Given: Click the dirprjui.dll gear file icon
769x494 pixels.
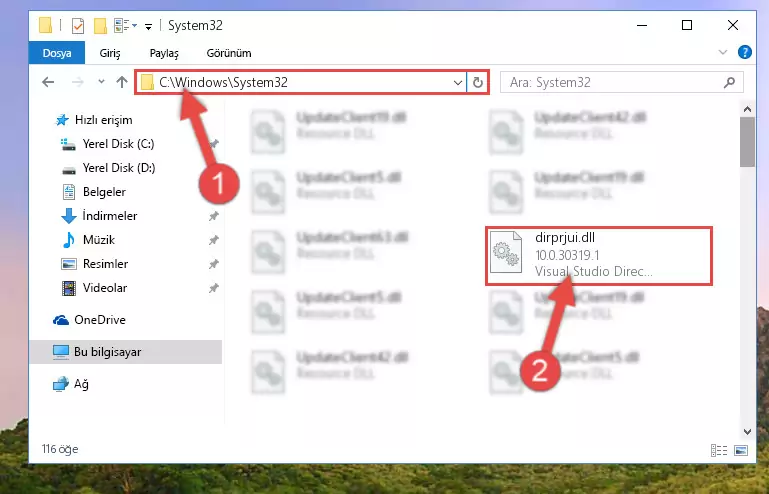Looking at the screenshot, I should (x=506, y=252).
